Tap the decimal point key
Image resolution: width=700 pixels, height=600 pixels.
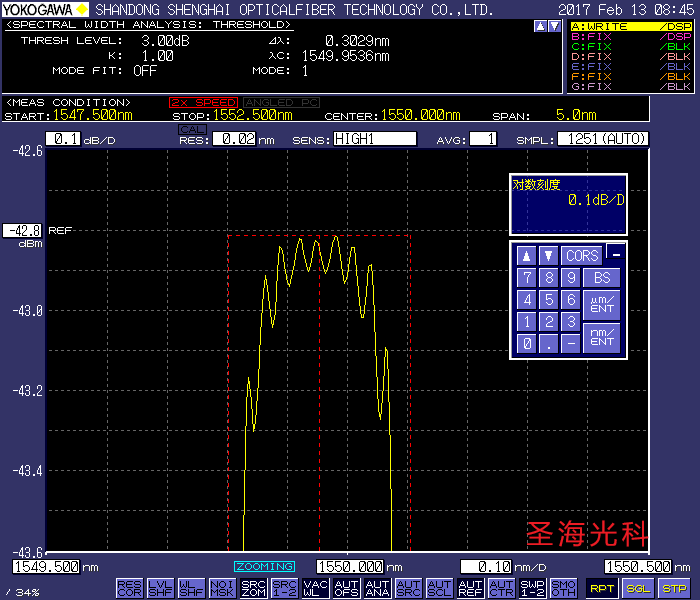tap(548, 344)
